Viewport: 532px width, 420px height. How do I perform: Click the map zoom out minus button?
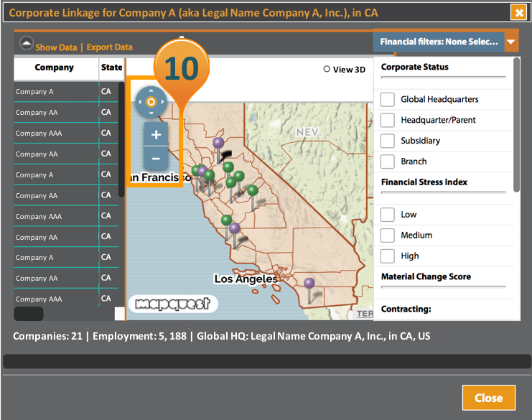tap(156, 159)
